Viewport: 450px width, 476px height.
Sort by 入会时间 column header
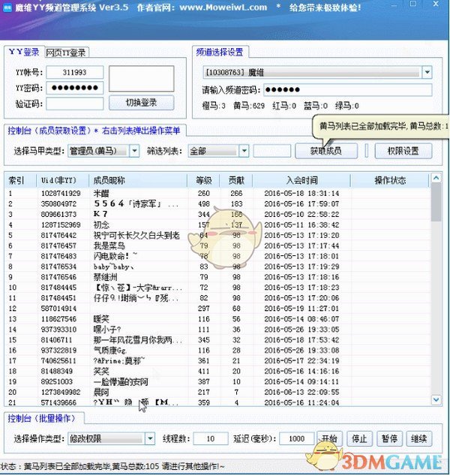coord(301,181)
